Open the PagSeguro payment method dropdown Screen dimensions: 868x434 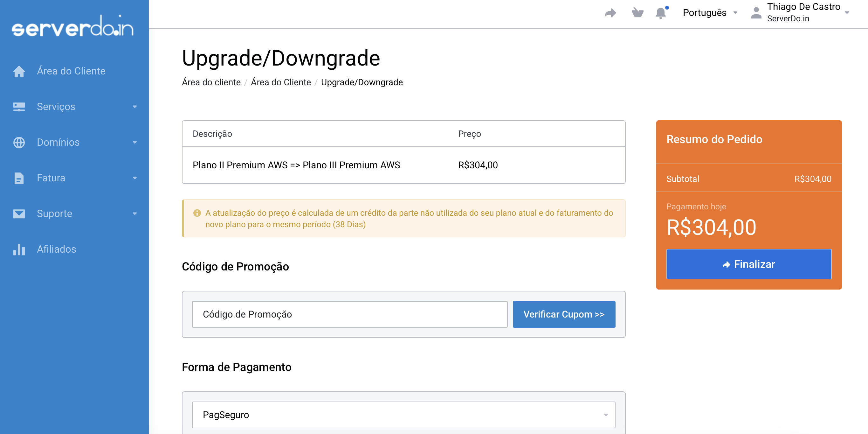coord(403,415)
